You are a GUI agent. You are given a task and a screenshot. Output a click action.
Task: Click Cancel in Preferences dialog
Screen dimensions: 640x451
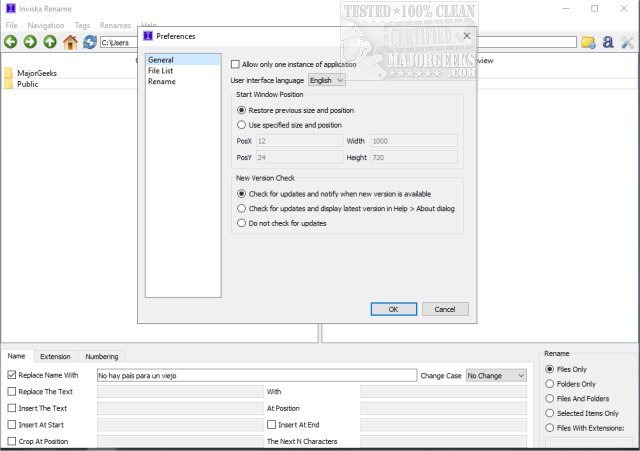click(x=445, y=309)
